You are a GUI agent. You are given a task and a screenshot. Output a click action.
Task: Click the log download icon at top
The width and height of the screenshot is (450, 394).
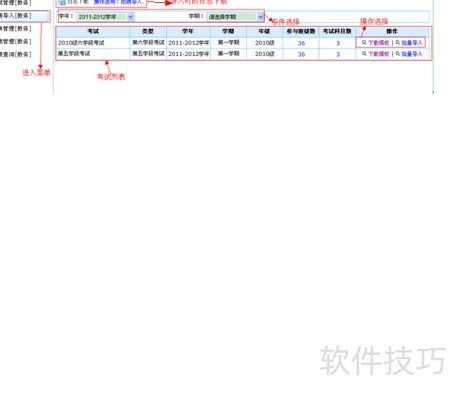[62, 2]
